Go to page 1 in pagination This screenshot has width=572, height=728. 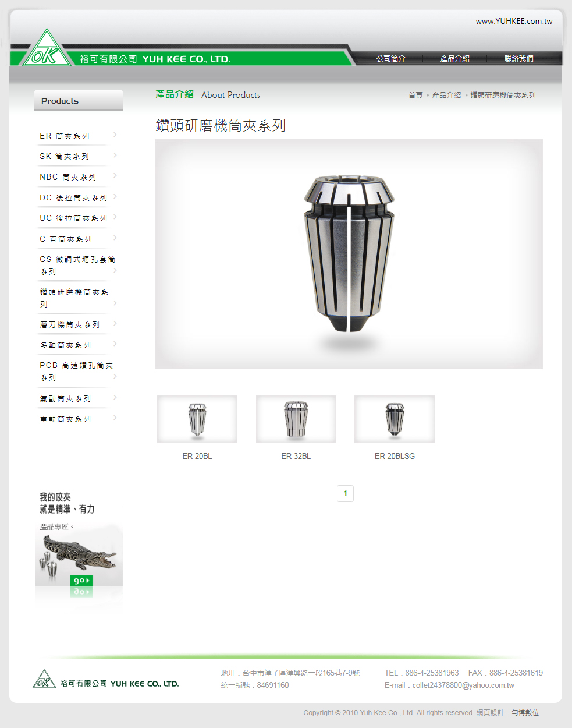[345, 493]
